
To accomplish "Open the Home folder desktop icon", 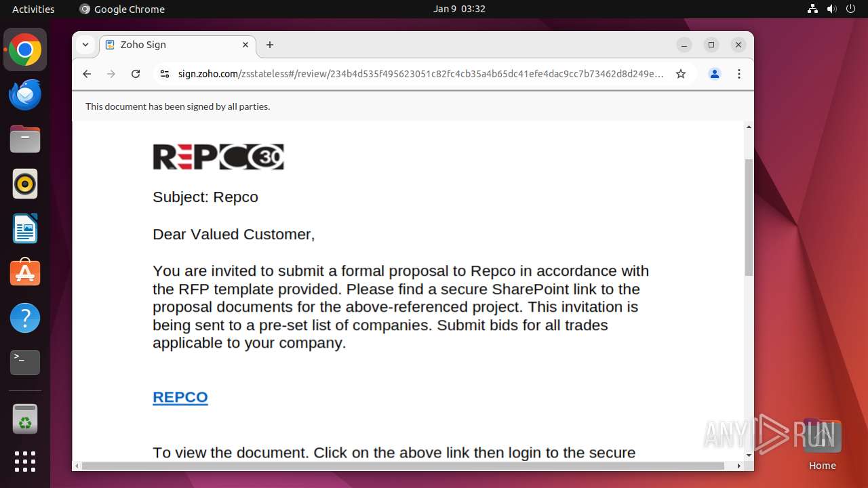I will 822,446.
